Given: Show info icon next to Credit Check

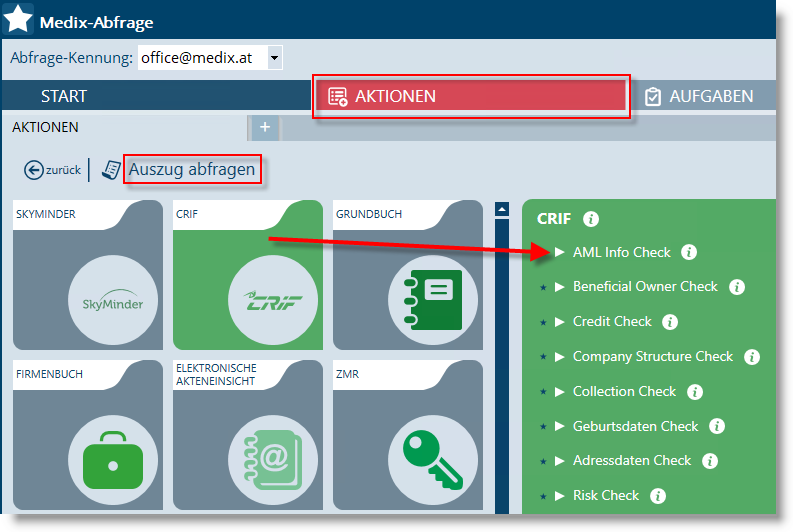Looking at the screenshot, I should coord(670,322).
